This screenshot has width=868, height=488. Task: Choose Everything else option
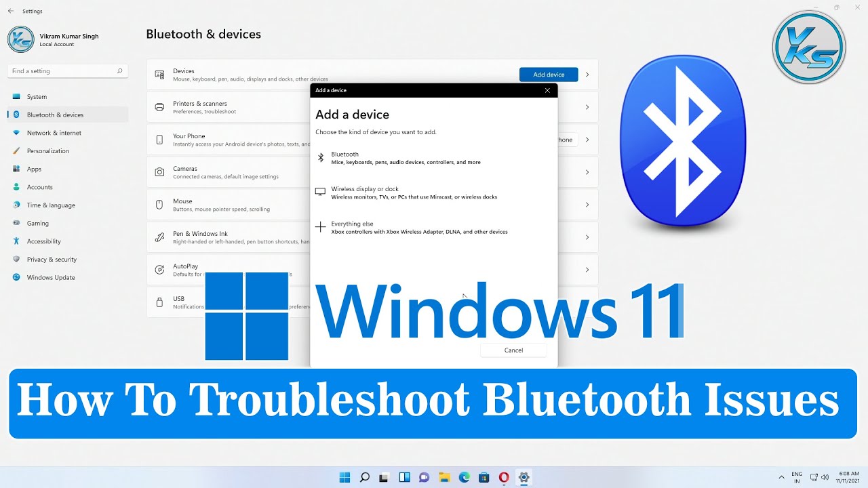pos(434,228)
